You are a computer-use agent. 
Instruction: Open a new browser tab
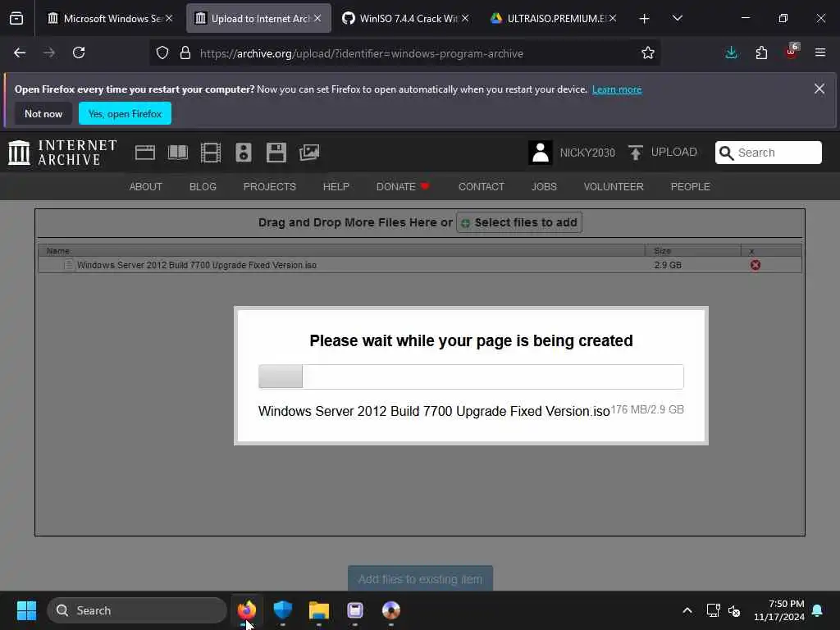644,19
